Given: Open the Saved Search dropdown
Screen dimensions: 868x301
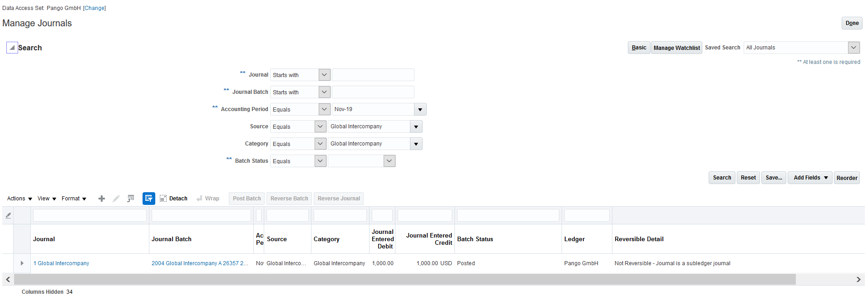Looking at the screenshot, I should (853, 48).
